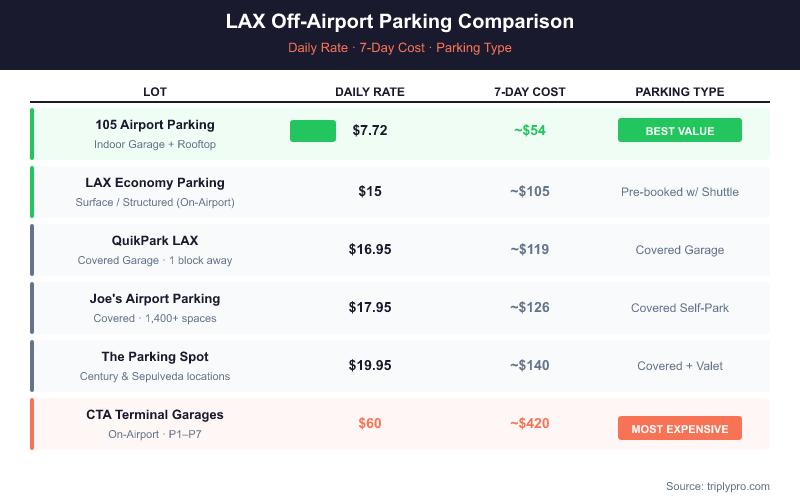Select the DAILY RATE column header
The image size is (800, 500).
[370, 92]
